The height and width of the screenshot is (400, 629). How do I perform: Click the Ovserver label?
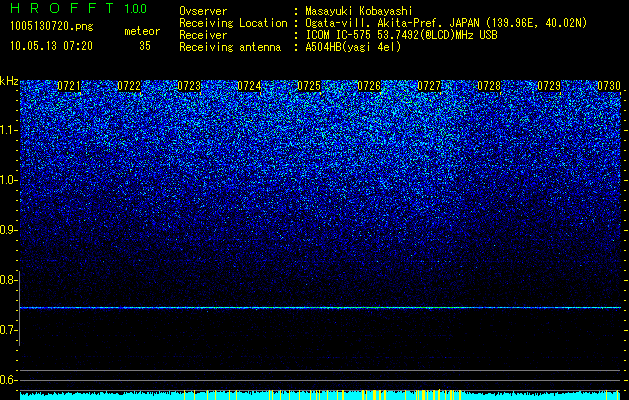pyautogui.click(x=203, y=11)
